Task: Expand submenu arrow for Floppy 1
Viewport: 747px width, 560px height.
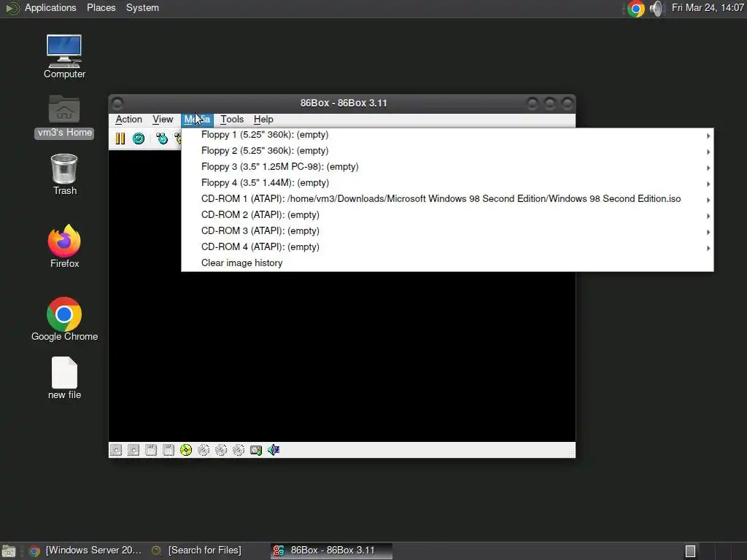Action: point(708,136)
